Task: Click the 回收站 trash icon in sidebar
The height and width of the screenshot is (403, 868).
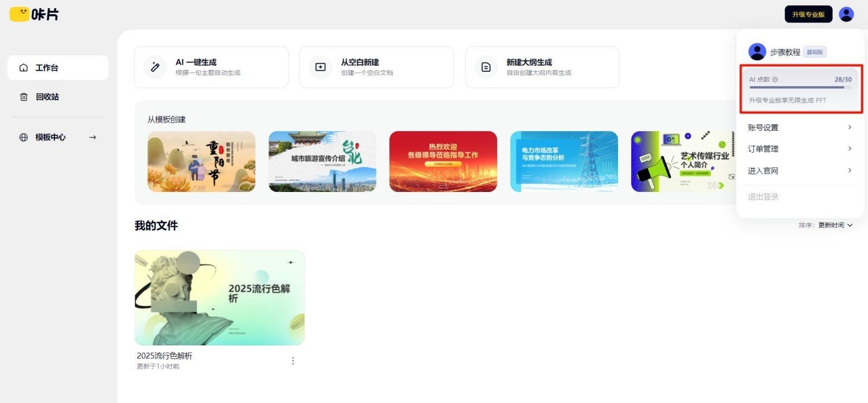Action: click(23, 97)
